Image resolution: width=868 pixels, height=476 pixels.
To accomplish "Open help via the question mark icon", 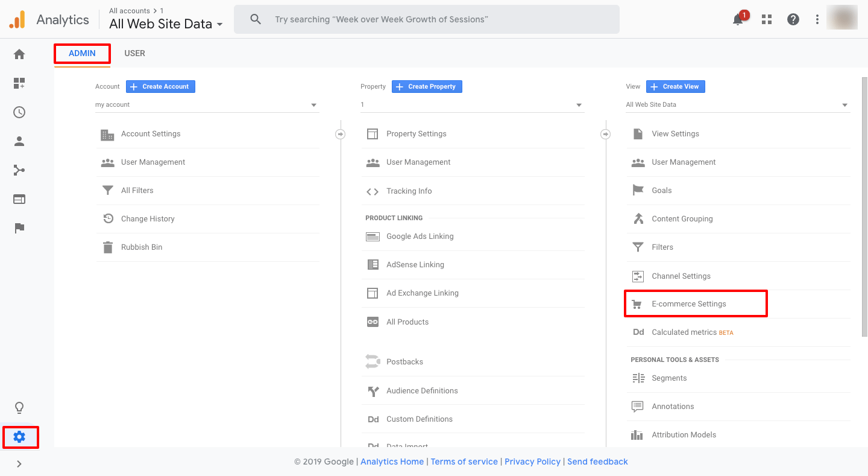I will [793, 19].
